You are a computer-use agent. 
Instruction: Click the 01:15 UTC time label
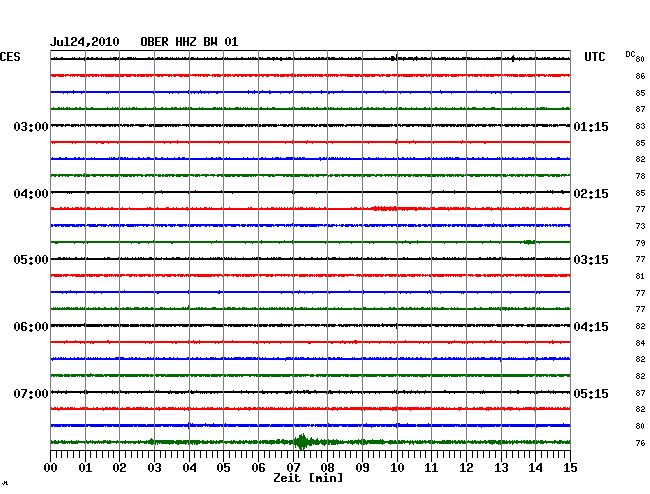591,126
